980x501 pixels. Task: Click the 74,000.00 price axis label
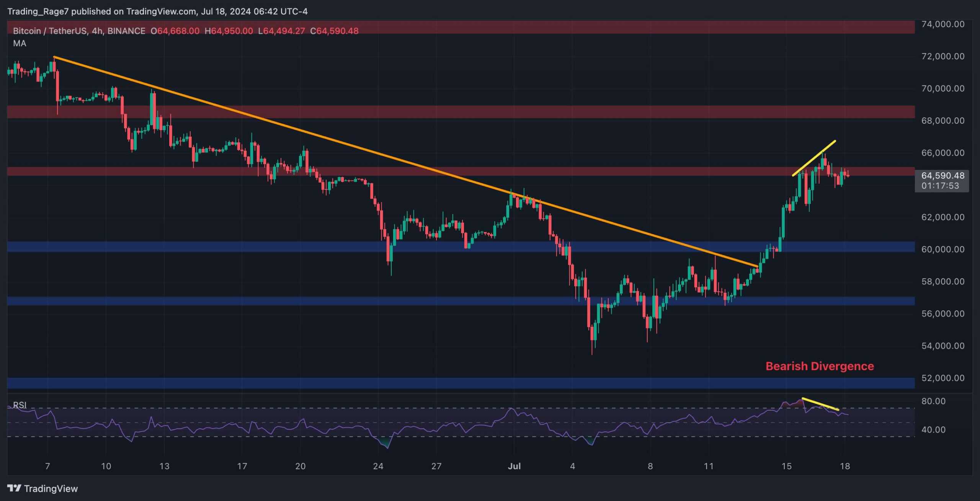click(x=942, y=24)
